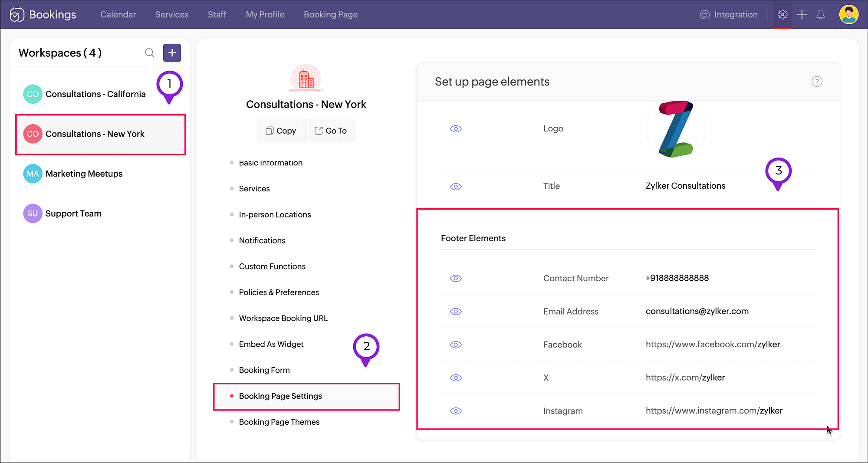Click the Copy button

[x=281, y=131]
